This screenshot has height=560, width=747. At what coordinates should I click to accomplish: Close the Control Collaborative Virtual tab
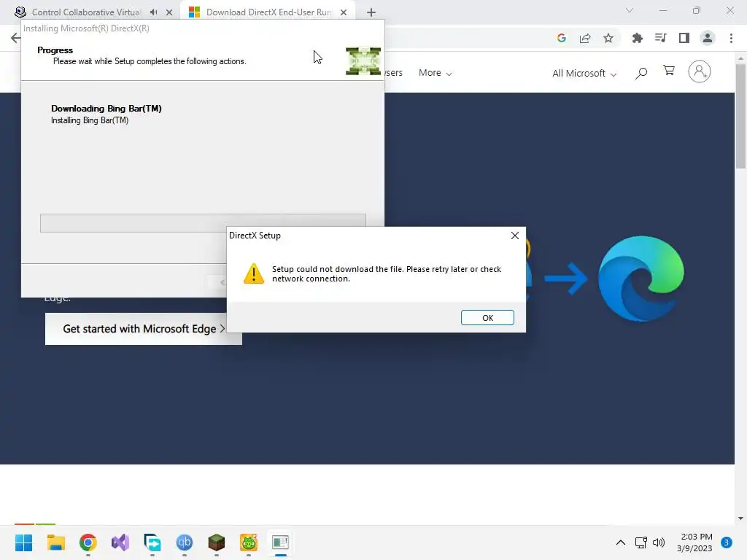point(169,12)
